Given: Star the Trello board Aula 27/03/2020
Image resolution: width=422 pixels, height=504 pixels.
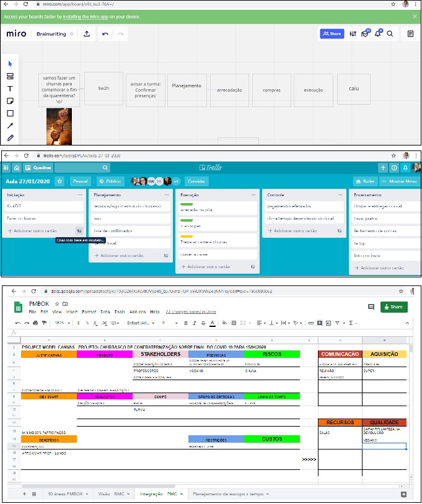Looking at the screenshot, I should [x=59, y=181].
